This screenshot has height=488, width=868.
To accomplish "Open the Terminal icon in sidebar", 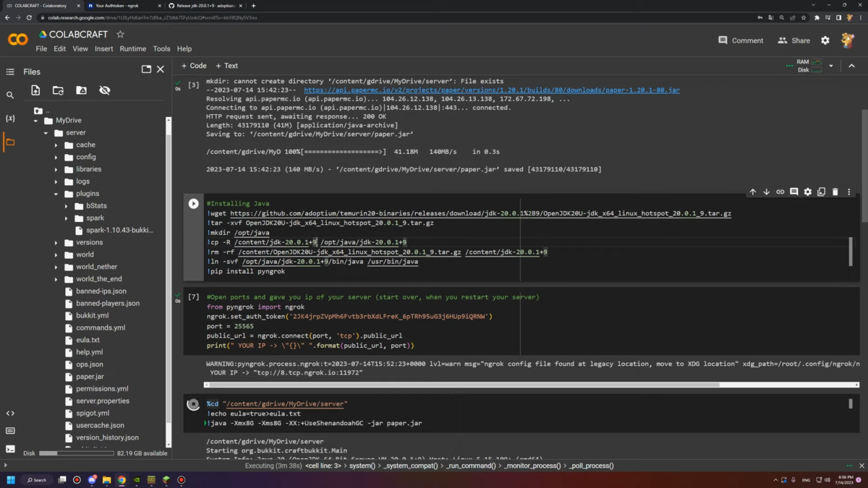I will [10, 449].
